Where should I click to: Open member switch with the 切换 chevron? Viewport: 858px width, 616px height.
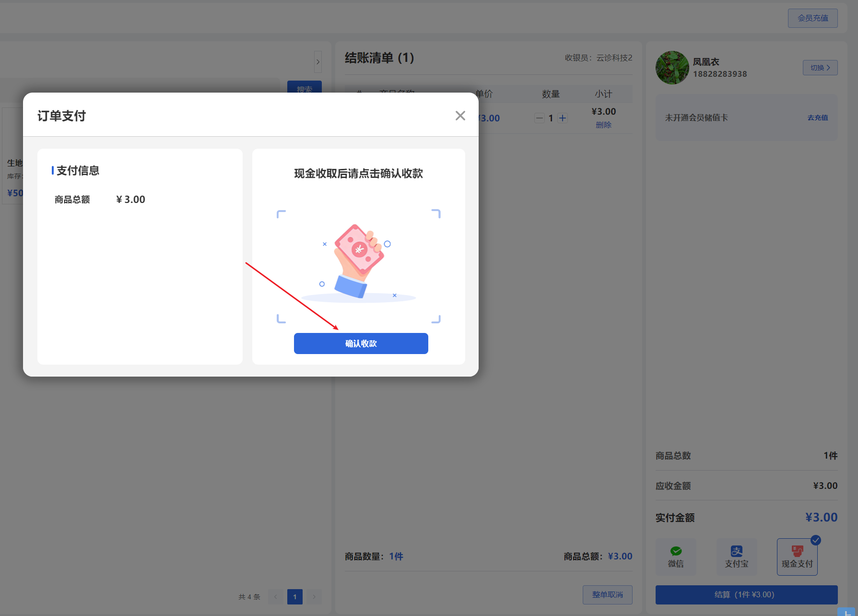(820, 68)
